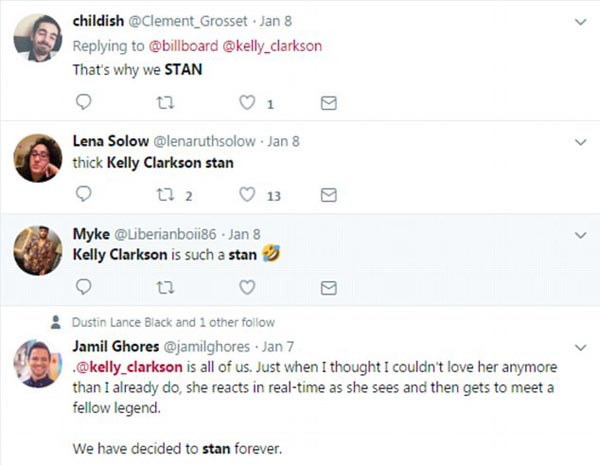This screenshot has width=600, height=465.
Task: Like Myke's "such a stan" tweet
Action: coord(246,287)
